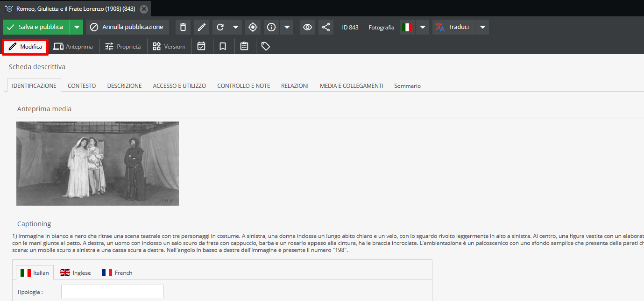Switch to French language tab

click(117, 272)
